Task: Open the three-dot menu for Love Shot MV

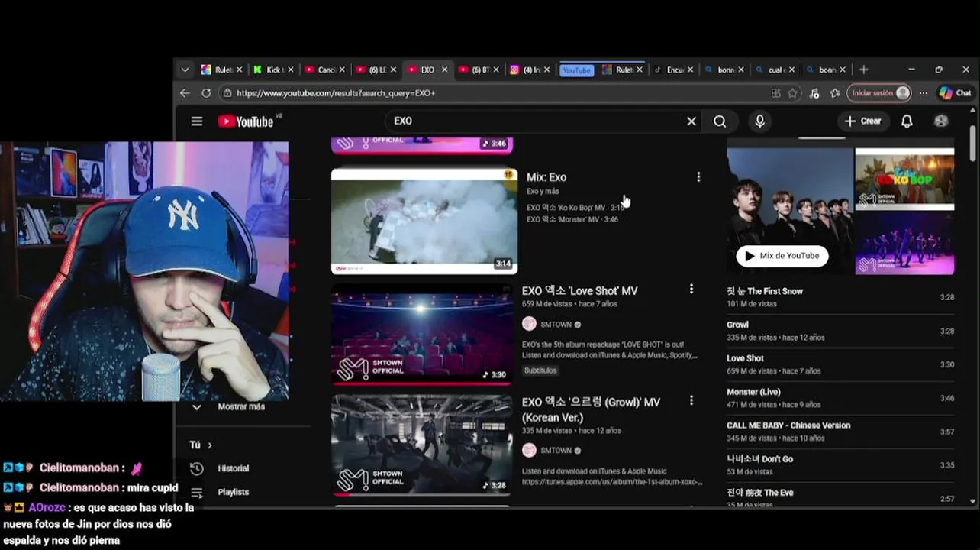Action: click(691, 289)
